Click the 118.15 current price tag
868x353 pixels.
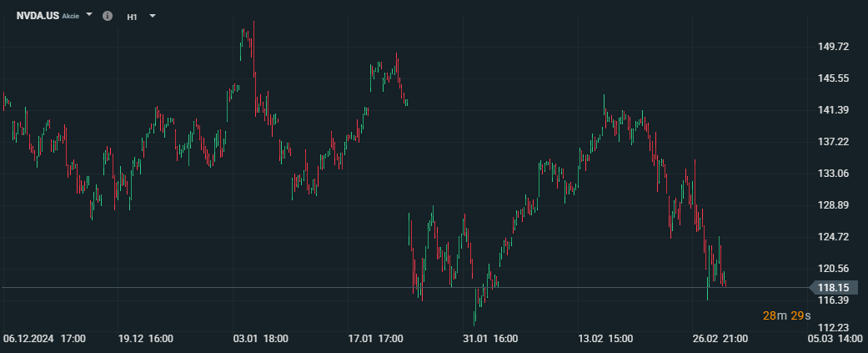pyautogui.click(x=833, y=288)
